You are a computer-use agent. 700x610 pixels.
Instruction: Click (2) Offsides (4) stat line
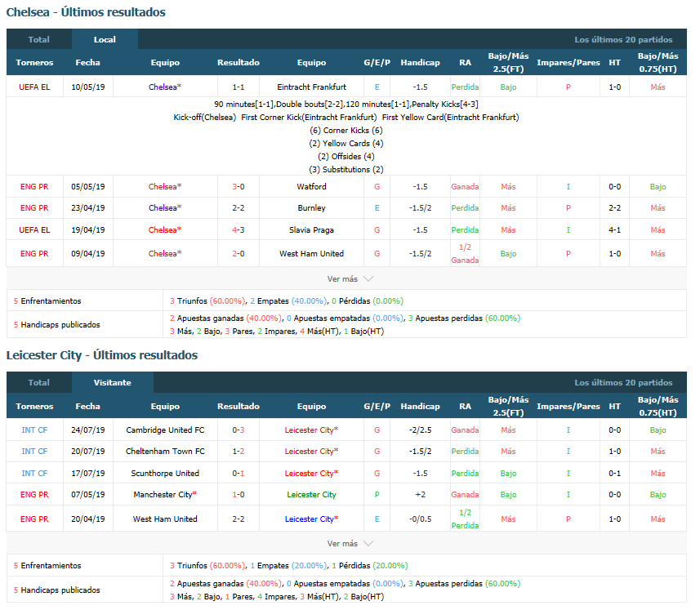(346, 156)
